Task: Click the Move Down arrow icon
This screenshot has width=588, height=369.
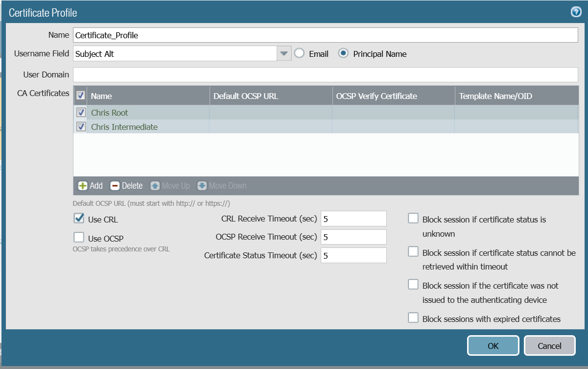Action: tap(202, 186)
